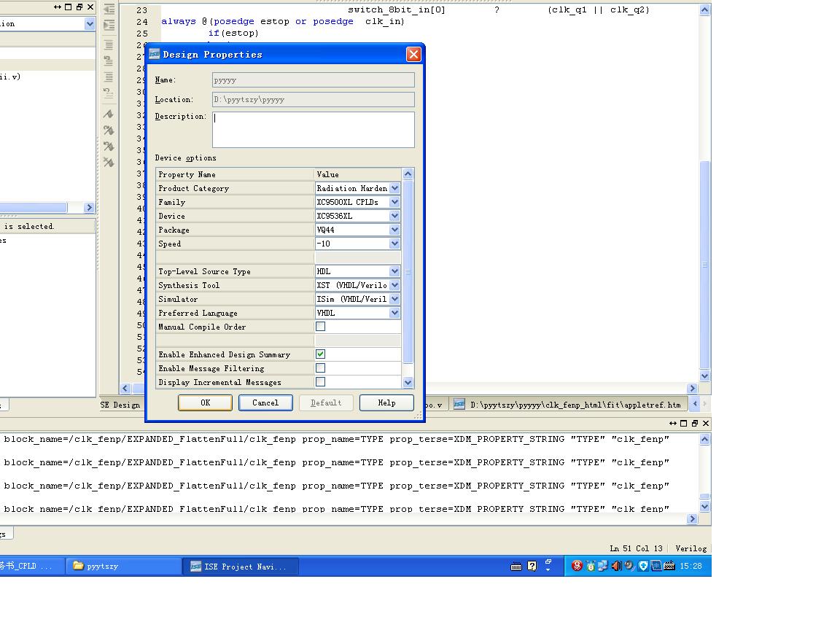
Task: Click the keyboard icon beside the tray clock
Action: click(x=669, y=566)
